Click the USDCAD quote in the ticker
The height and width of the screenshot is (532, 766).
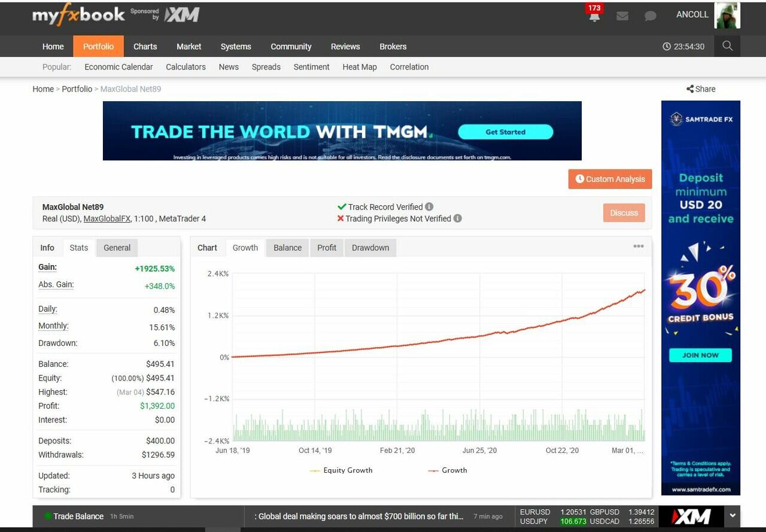click(622, 521)
